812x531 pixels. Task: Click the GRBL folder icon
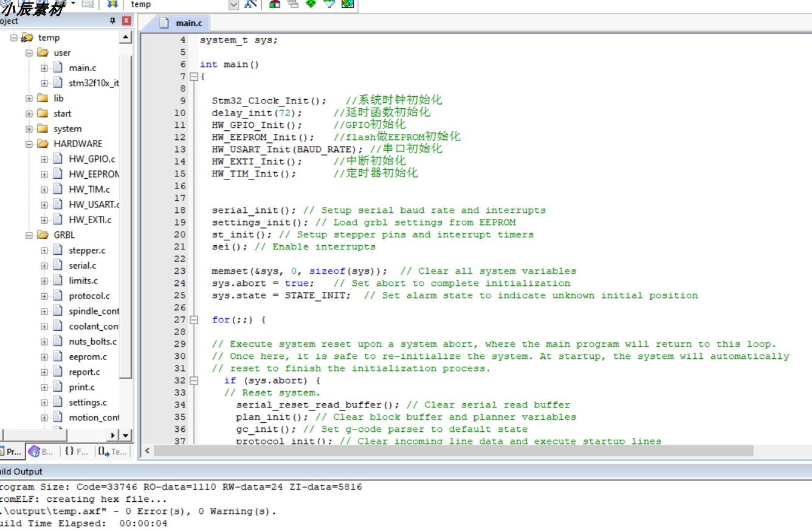point(43,235)
